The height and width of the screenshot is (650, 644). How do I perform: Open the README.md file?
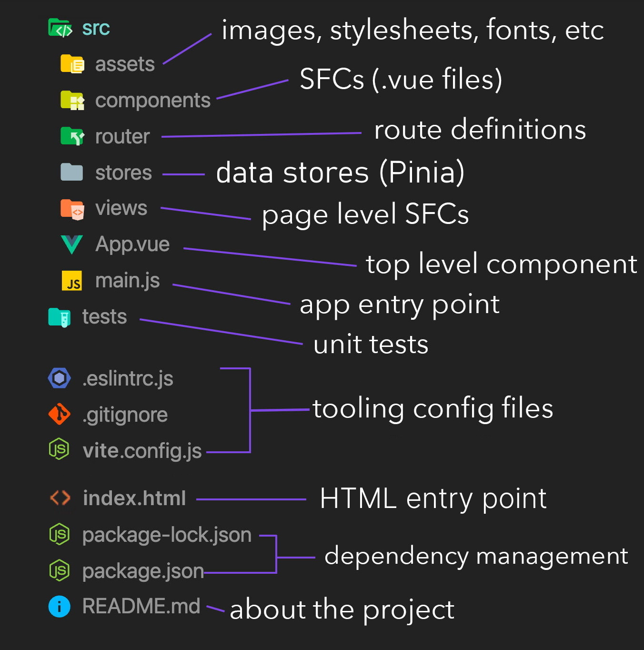click(x=141, y=606)
